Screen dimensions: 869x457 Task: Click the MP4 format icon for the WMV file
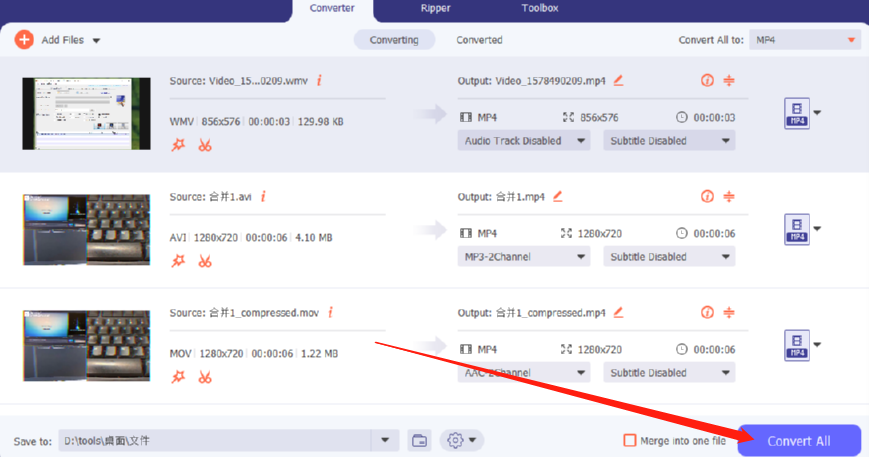(x=797, y=114)
